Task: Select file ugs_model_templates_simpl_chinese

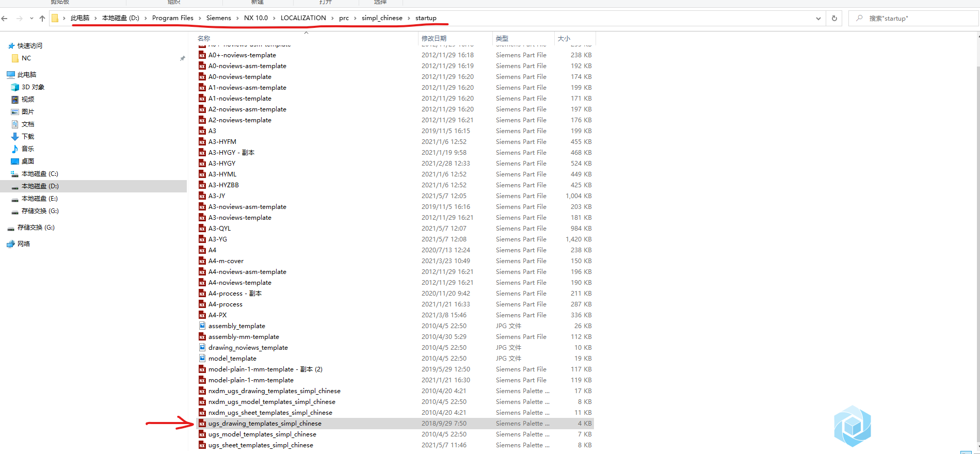Action: click(262, 434)
